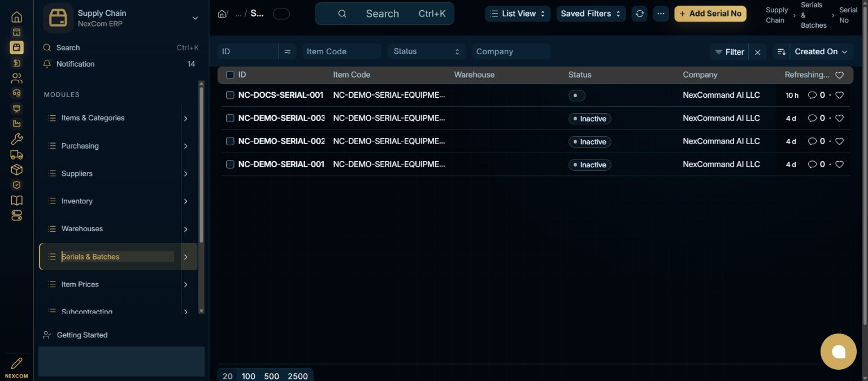Tick checkbox for NC-DEMO-SERIAL-002
The height and width of the screenshot is (381, 868).
pyautogui.click(x=230, y=141)
